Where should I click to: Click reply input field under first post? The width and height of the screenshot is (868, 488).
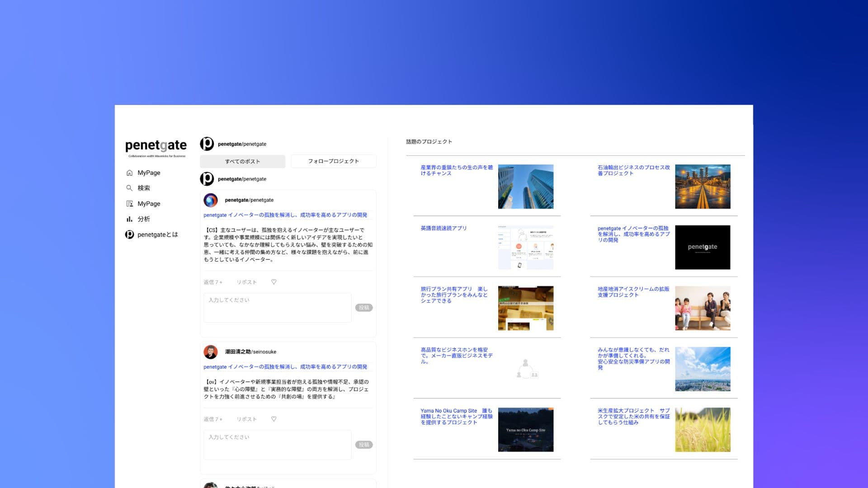[x=277, y=308]
